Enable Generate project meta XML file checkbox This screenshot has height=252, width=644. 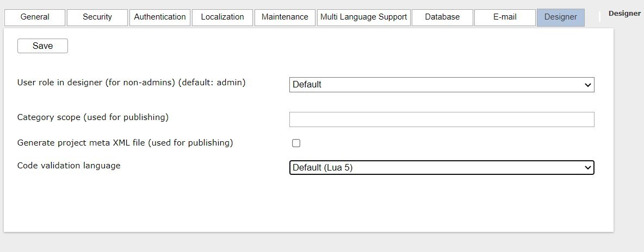pyautogui.click(x=296, y=143)
